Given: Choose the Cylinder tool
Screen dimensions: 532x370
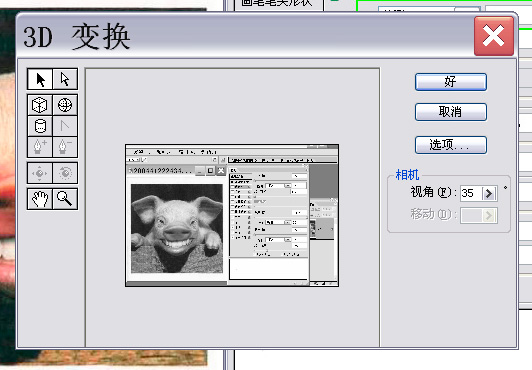Looking at the screenshot, I should (x=40, y=126).
